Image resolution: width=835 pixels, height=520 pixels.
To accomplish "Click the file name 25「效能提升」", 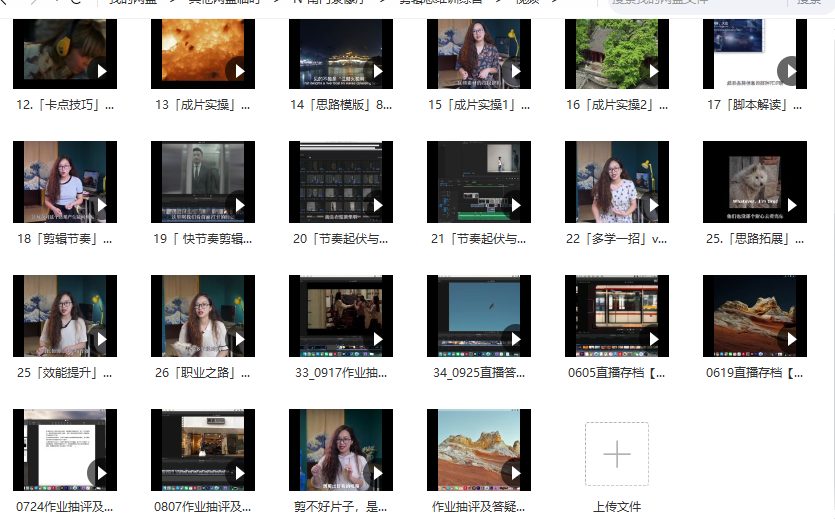I will pos(65,373).
